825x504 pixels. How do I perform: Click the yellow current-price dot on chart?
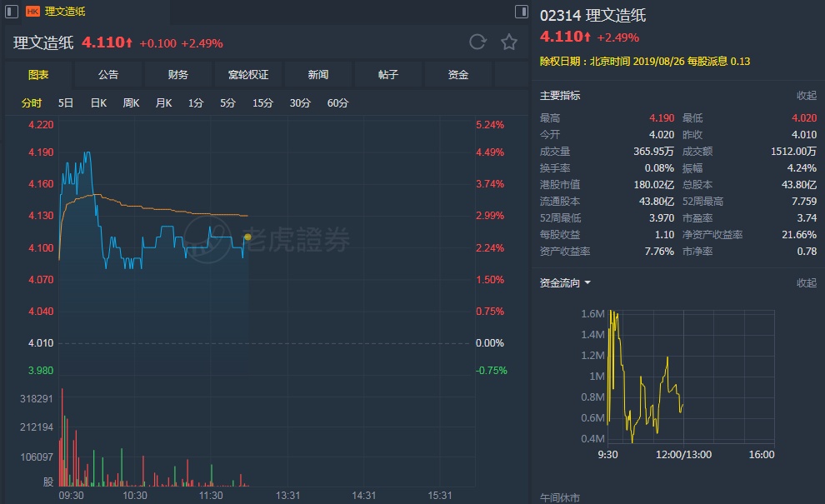(x=247, y=237)
